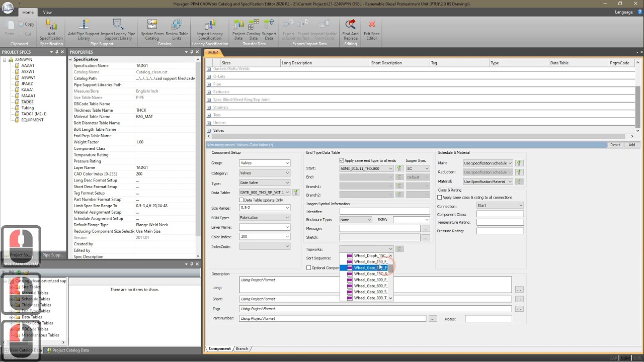Click ellipsis button beside Part Number
Image resolution: width=644 pixels, height=362 pixels.
pyautogui.click(x=432, y=319)
